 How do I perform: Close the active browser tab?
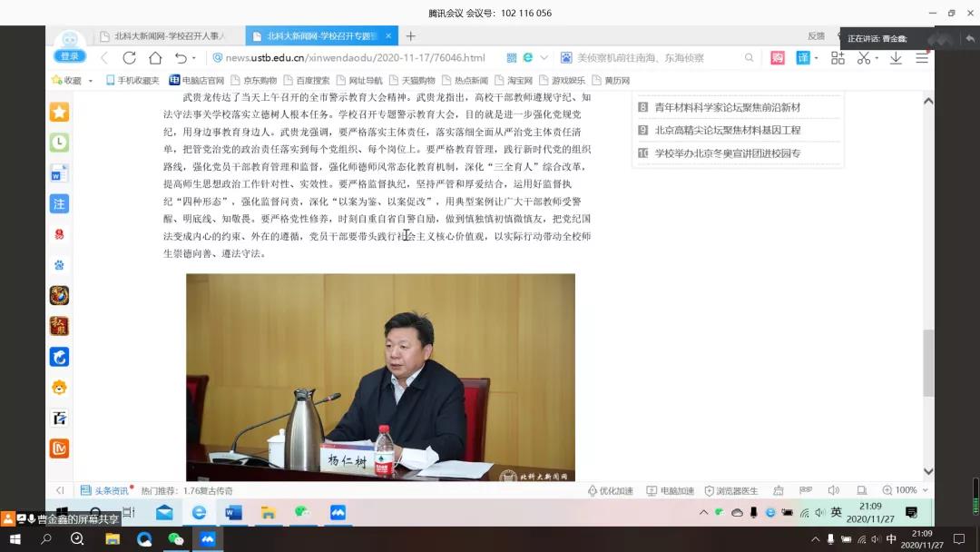pos(388,36)
